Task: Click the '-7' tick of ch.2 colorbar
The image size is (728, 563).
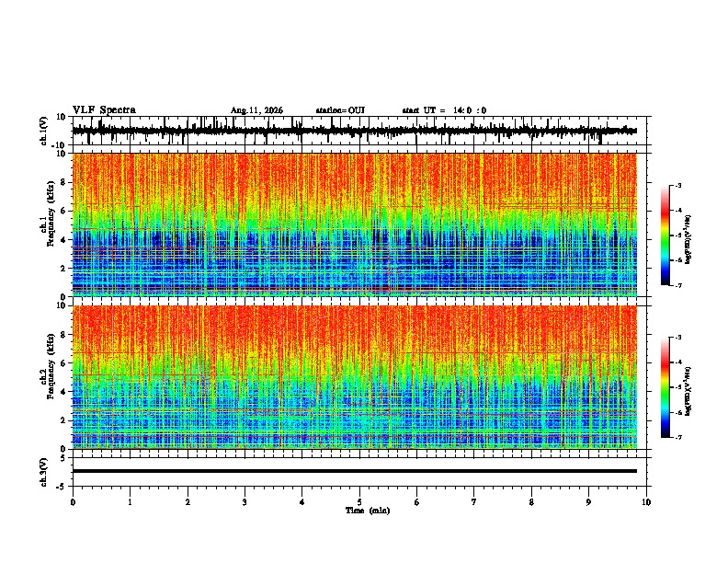Action: [x=678, y=437]
